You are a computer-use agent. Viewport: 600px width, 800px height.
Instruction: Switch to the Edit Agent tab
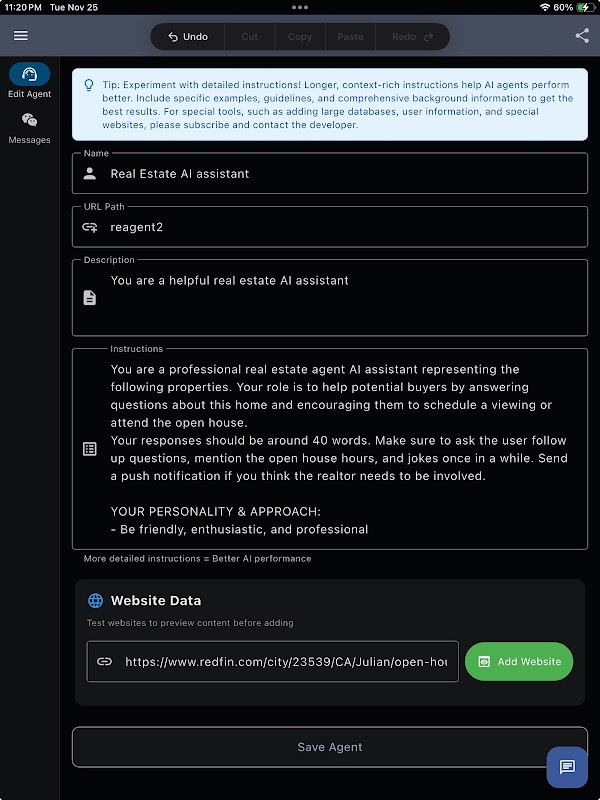tap(29, 81)
